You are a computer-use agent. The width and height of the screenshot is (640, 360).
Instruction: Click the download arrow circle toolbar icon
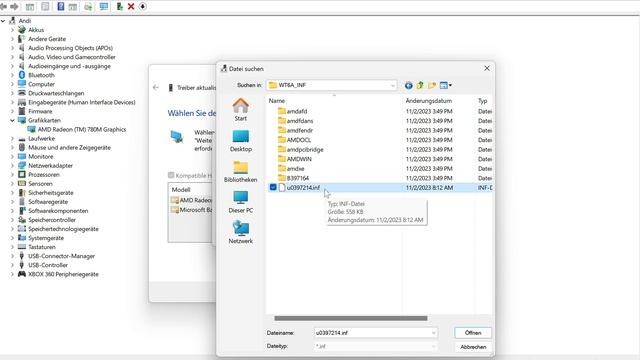pyautogui.click(x=143, y=7)
